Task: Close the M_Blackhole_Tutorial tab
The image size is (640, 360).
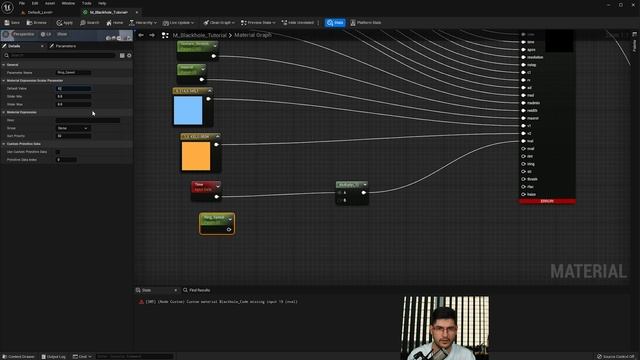Action: (x=137, y=12)
